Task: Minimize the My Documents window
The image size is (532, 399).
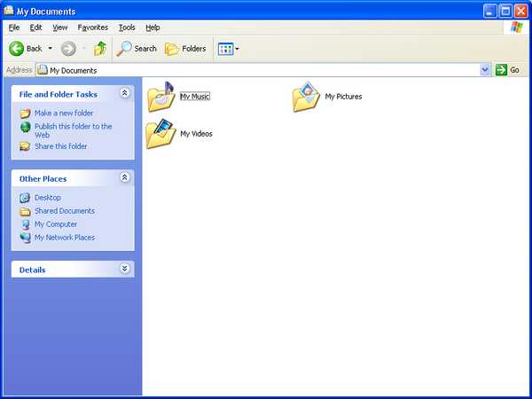Action: (489, 12)
